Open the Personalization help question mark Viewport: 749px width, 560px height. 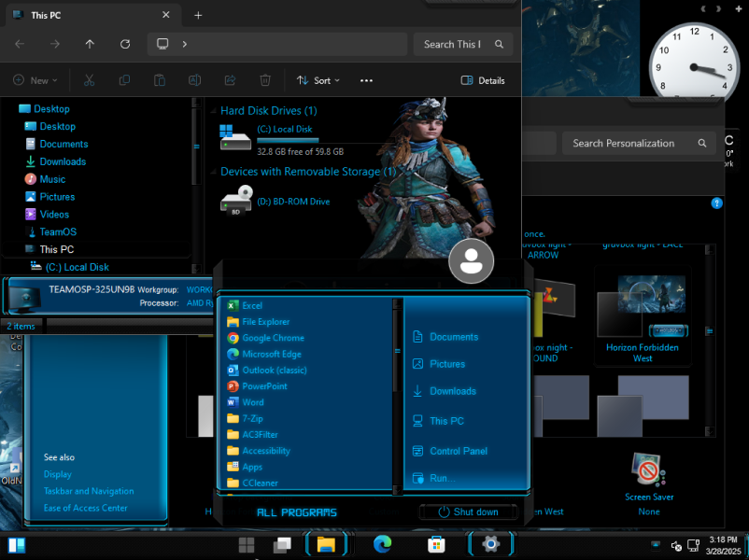(x=716, y=203)
